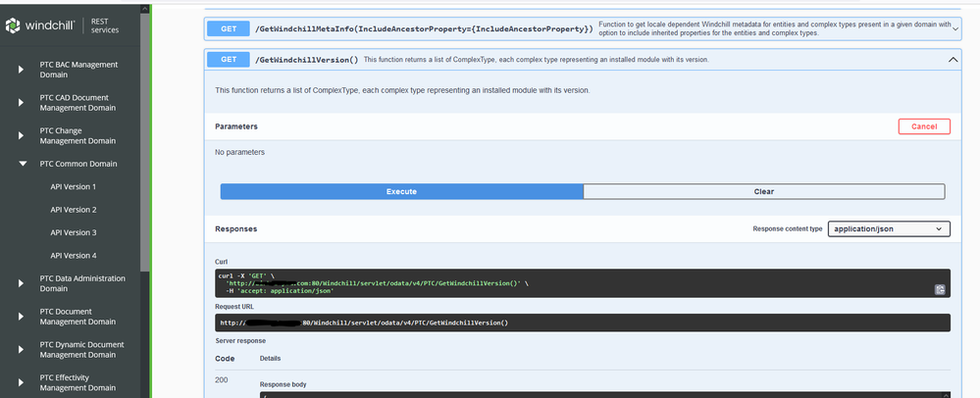
Task: Click the 'REST services' header text
Action: point(104,25)
